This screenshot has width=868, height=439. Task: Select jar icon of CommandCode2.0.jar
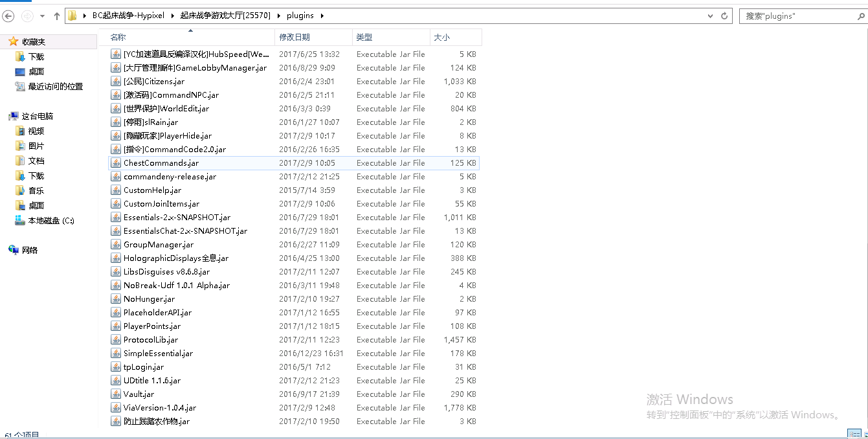tap(116, 150)
